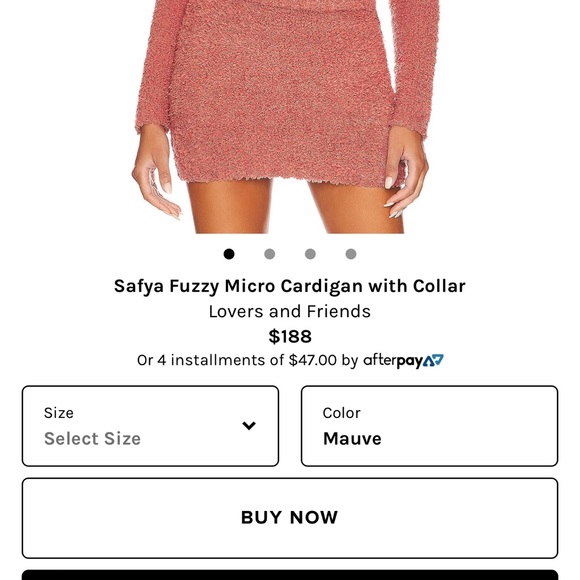Click the Color field label
Viewport: 580px width, 580px height.
point(341,413)
